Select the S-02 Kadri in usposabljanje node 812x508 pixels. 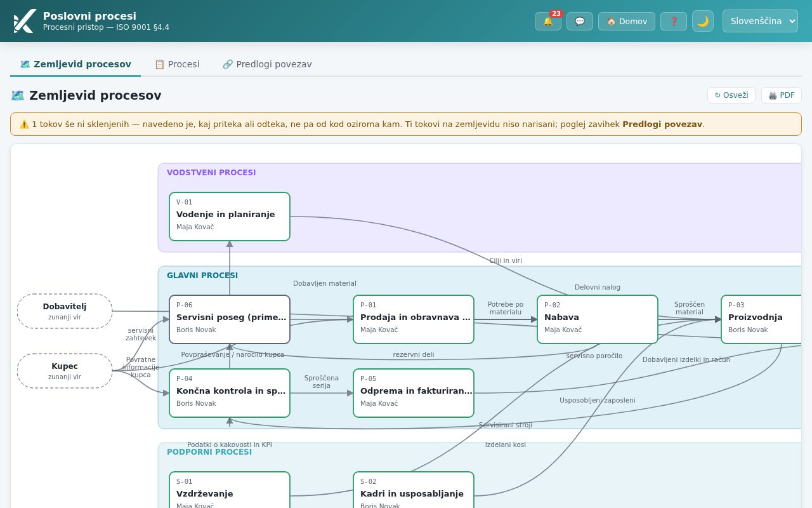click(x=414, y=490)
